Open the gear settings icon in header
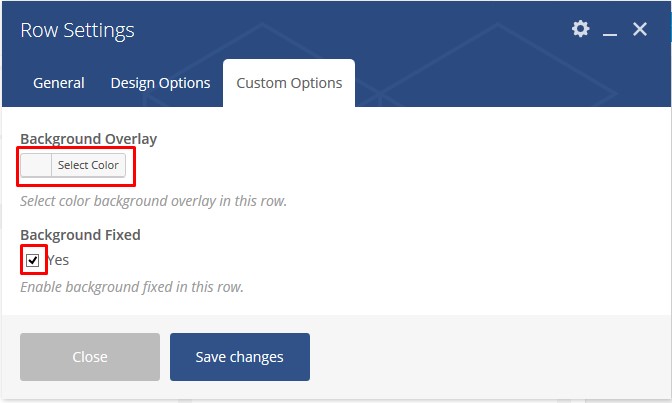The width and height of the screenshot is (672, 403). (580, 29)
